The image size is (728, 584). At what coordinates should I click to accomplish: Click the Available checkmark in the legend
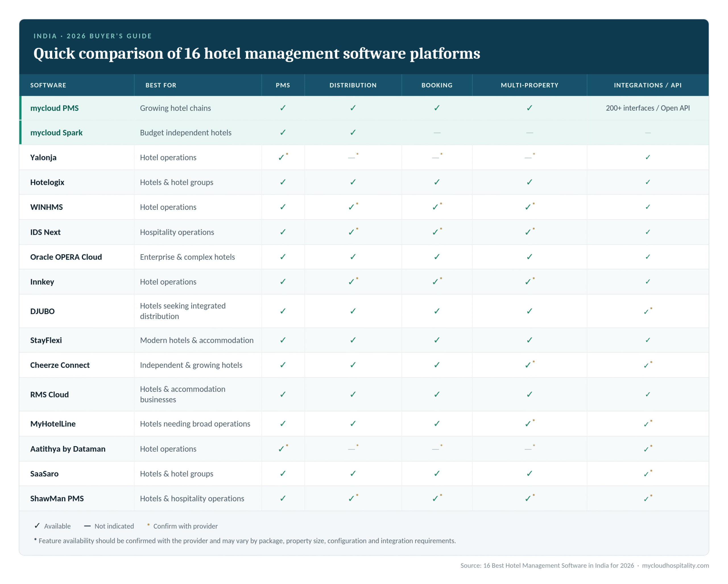37,526
